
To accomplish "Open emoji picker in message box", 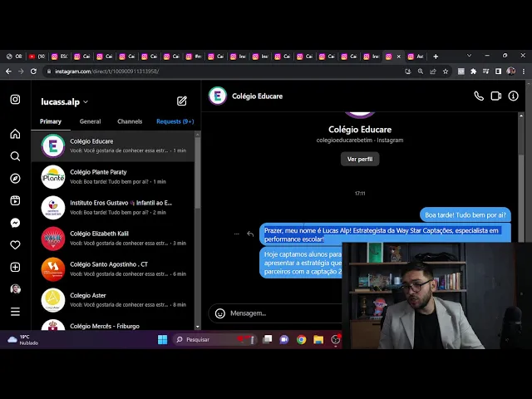I will click(x=219, y=313).
